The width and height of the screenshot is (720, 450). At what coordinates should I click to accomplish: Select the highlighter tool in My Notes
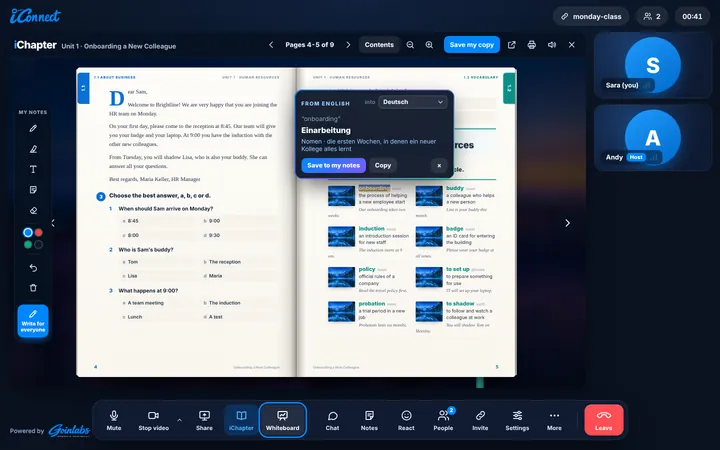(33, 149)
